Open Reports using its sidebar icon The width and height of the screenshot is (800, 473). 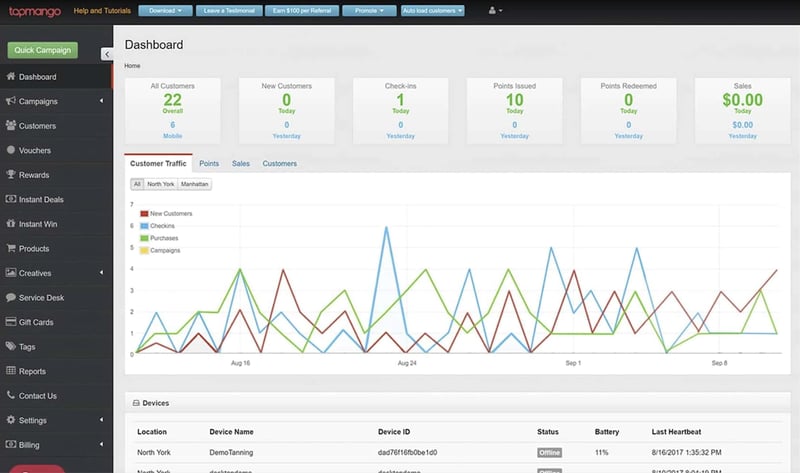coord(11,371)
